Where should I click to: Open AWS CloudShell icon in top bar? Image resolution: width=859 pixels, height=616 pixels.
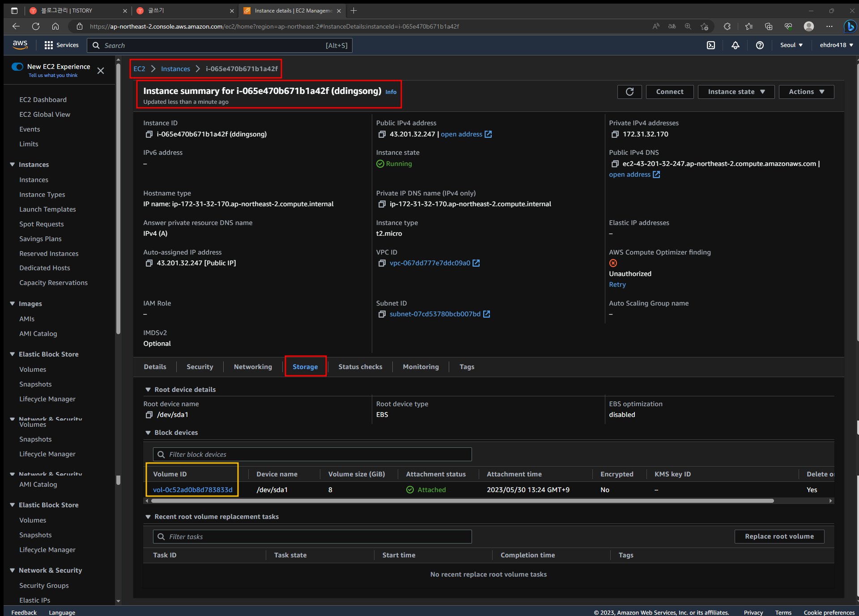click(711, 45)
